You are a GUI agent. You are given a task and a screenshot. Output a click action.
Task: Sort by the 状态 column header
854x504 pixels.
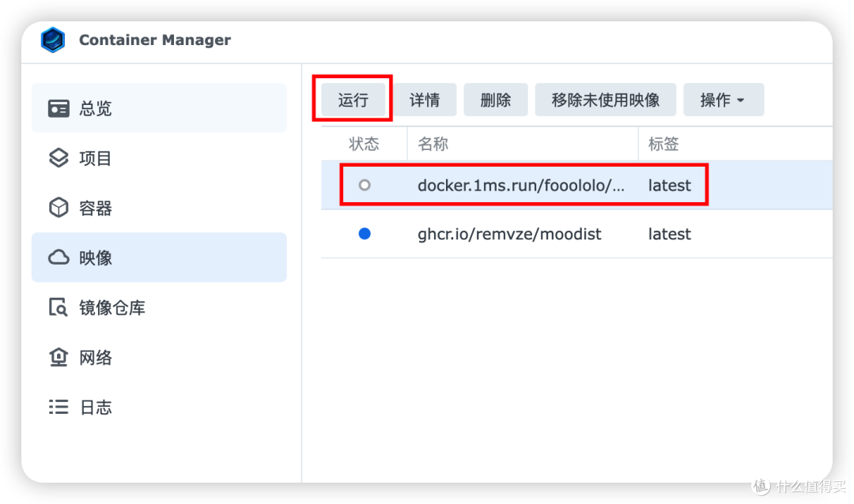pyautogui.click(x=364, y=144)
